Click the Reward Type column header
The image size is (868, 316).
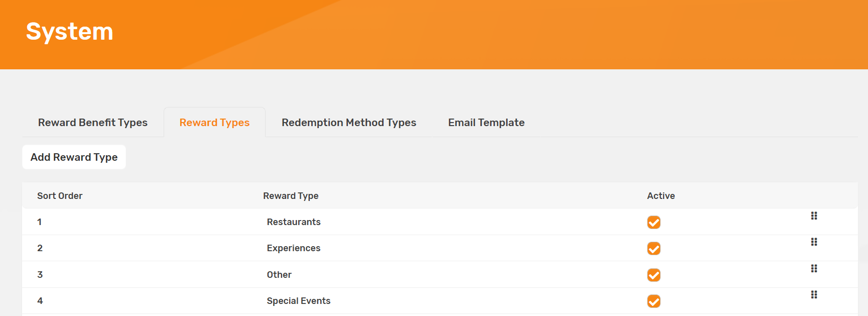[291, 196]
